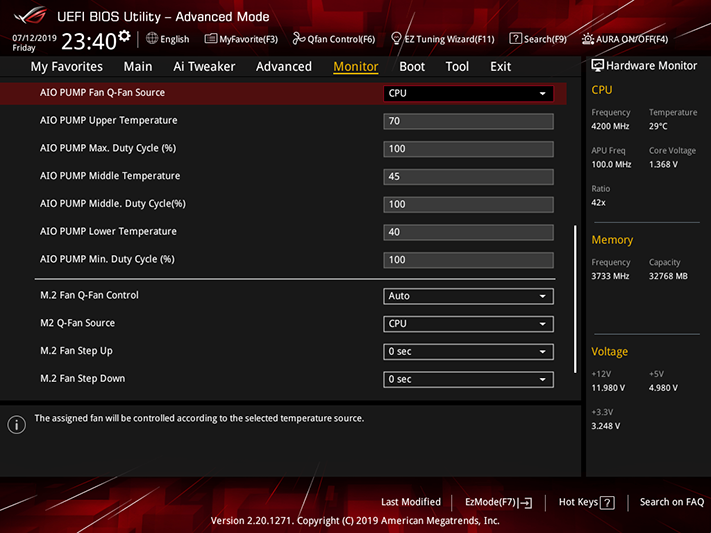Click the 07/12/2019 date

point(34,38)
